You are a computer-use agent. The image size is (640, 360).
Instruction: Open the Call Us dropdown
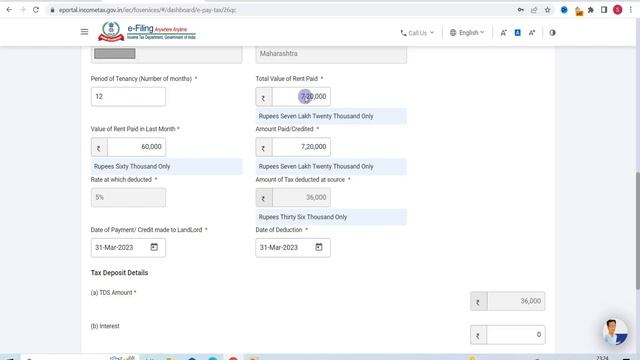tap(417, 33)
